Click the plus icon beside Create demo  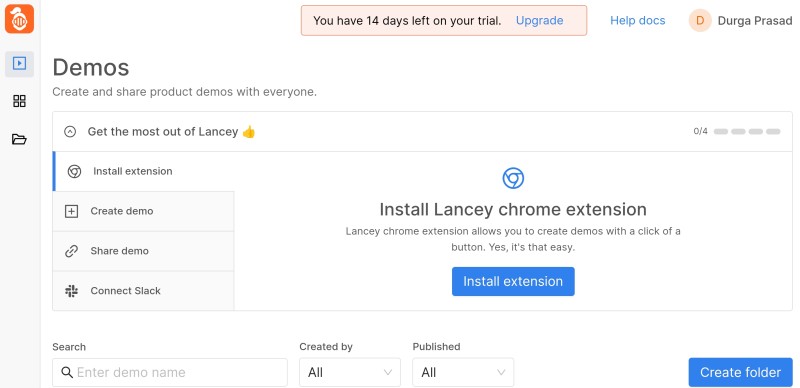coord(71,211)
